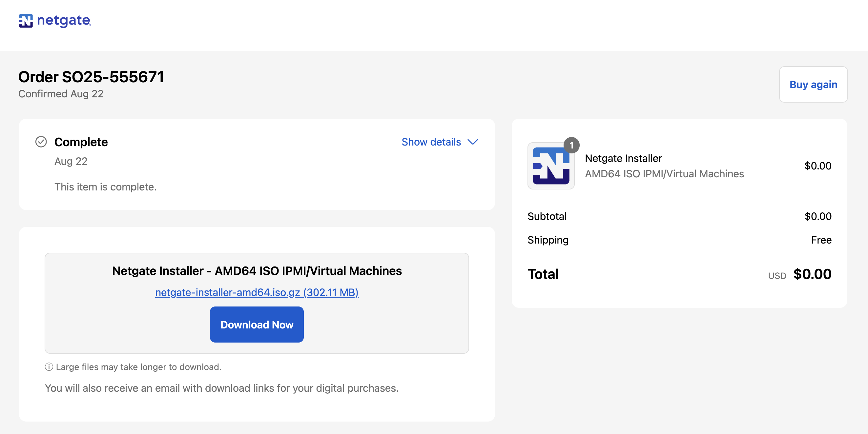Click the AMD64 ISO variant text in summary
The height and width of the screenshot is (434, 868).
(664, 174)
